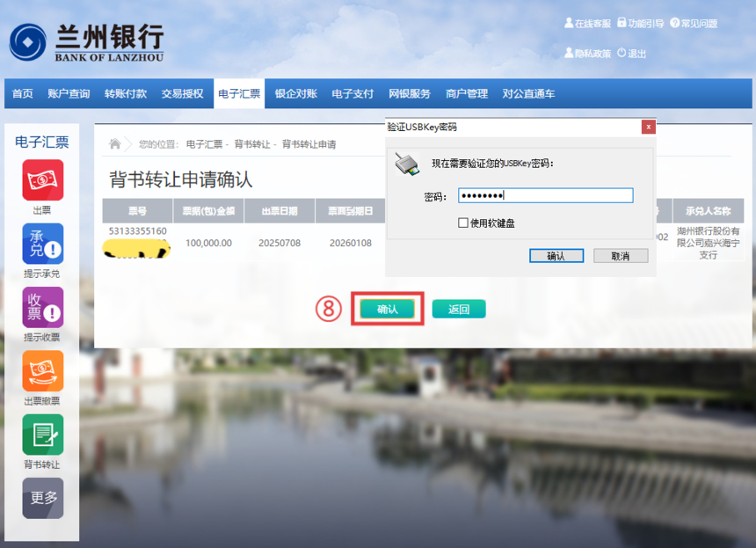
Task: Click the green 返回 button
Action: tap(459, 309)
